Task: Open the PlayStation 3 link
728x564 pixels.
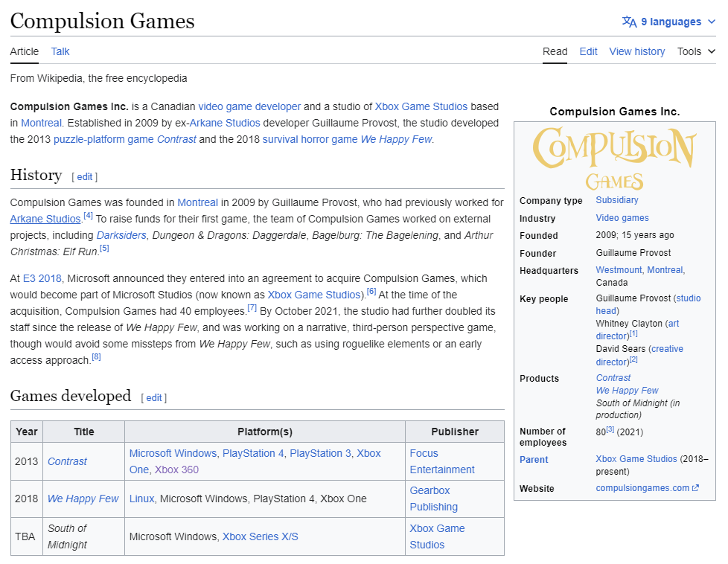Action: tap(320, 454)
